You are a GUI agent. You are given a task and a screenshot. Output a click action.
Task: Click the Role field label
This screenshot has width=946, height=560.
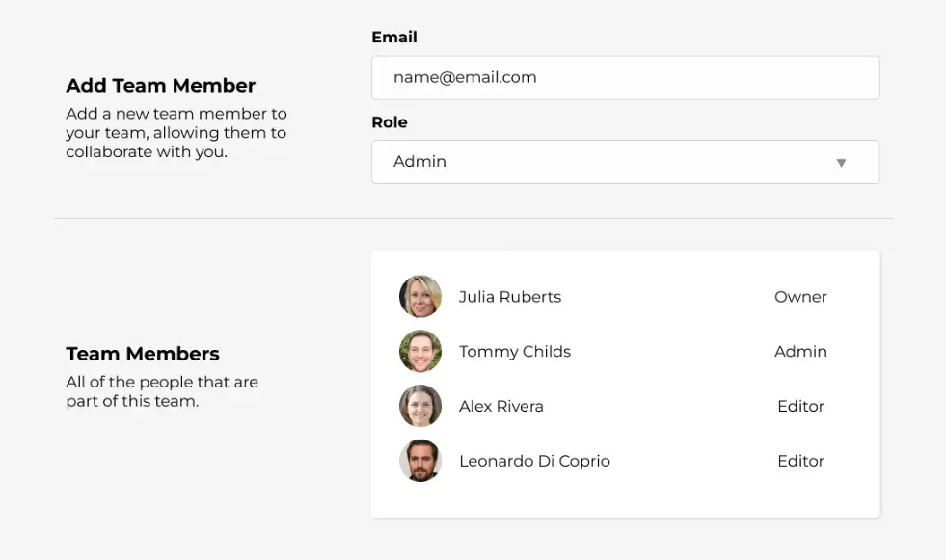390,122
